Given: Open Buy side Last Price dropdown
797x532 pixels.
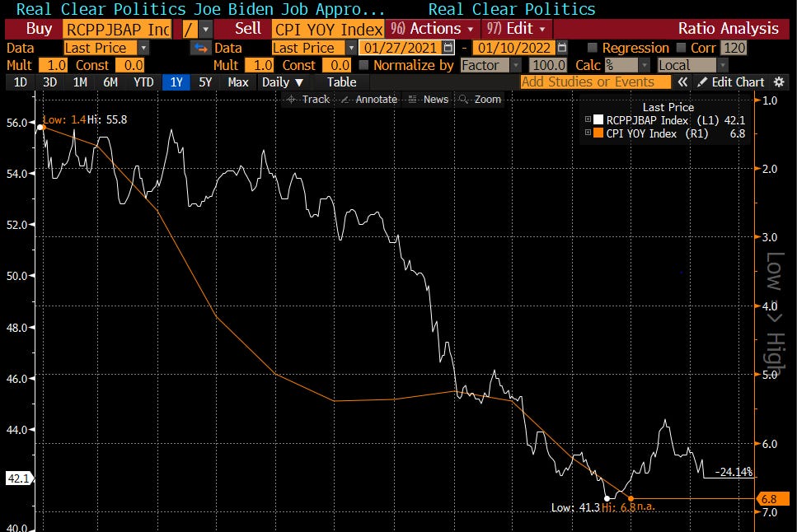Looking at the screenshot, I should coord(144,49).
